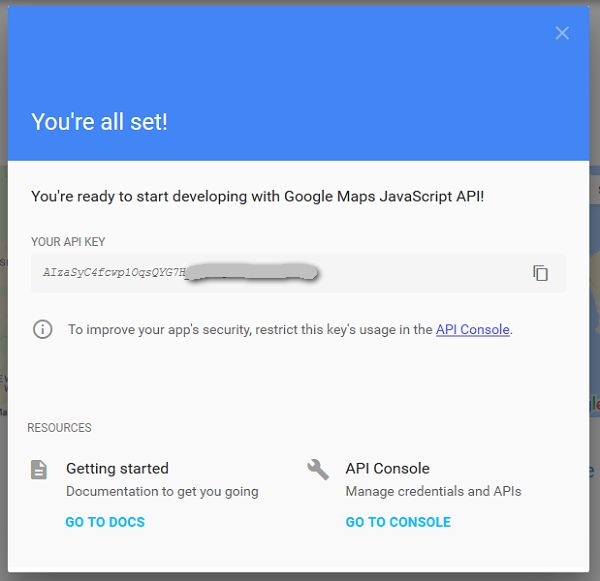This screenshot has width=600, height=581.
Task: Click the API Console resource heading
Action: (388, 468)
